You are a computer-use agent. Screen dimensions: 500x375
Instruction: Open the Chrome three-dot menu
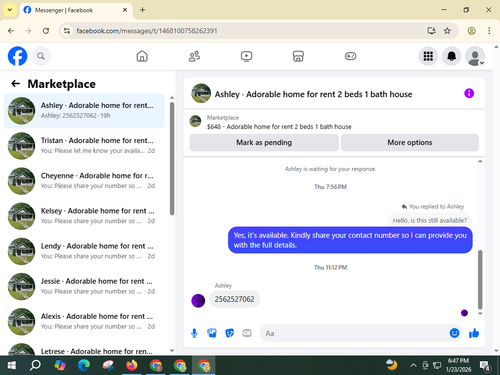[x=489, y=31]
